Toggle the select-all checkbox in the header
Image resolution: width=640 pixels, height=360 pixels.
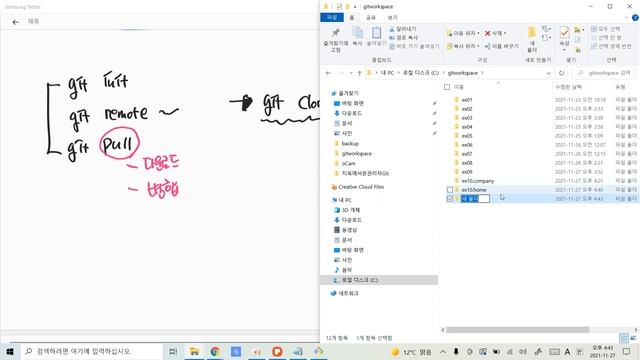[x=447, y=87]
